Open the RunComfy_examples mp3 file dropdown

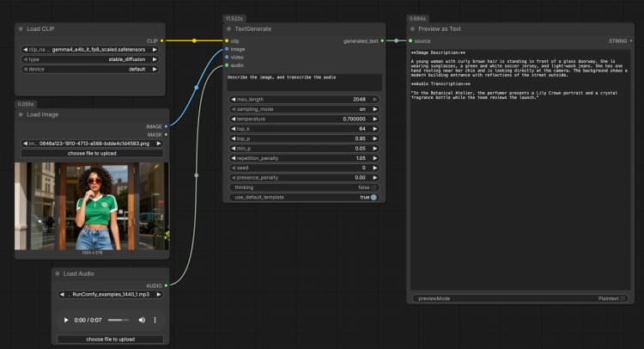[x=111, y=294]
